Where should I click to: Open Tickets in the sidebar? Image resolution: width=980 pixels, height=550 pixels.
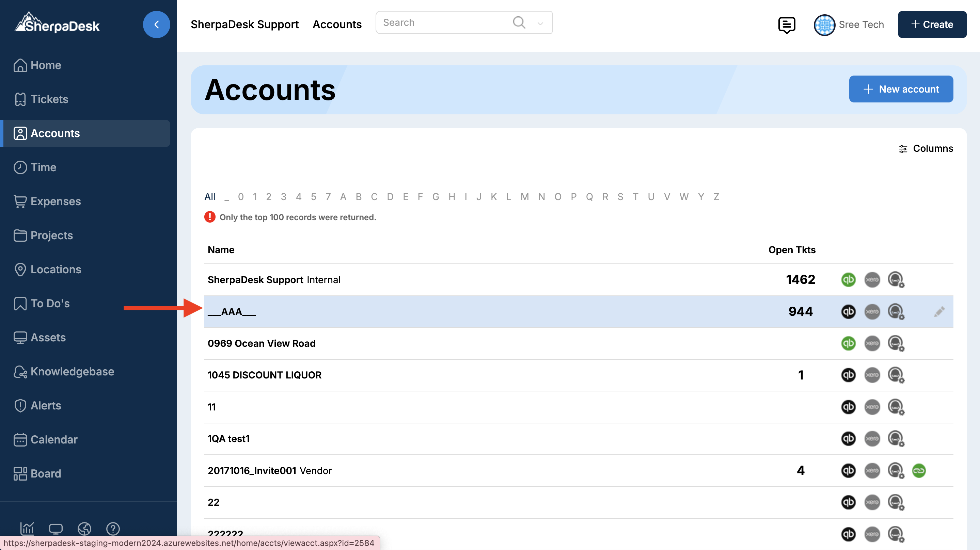click(49, 99)
